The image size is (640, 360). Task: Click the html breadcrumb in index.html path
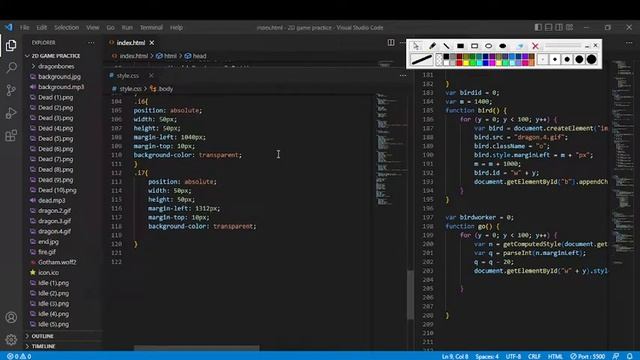click(x=167, y=56)
